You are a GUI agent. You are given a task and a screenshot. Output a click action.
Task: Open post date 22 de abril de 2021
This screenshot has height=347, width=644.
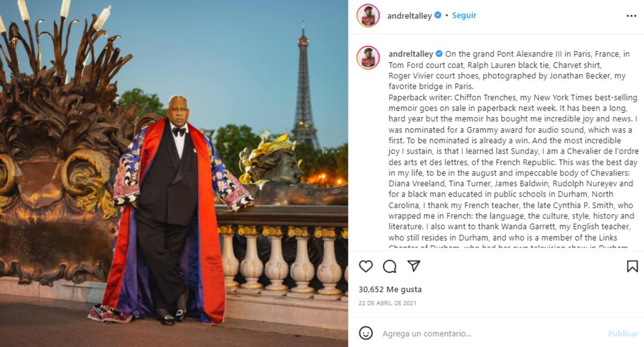[387, 303]
